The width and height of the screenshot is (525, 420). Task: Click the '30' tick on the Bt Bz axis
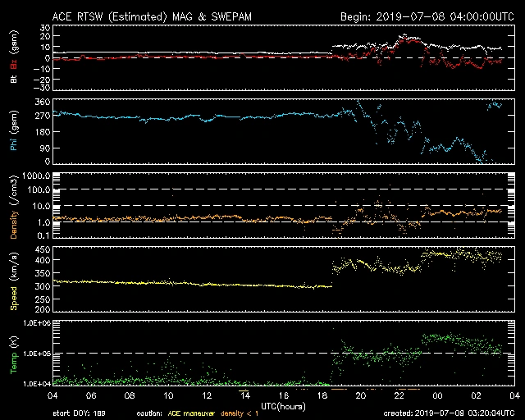click(45, 28)
